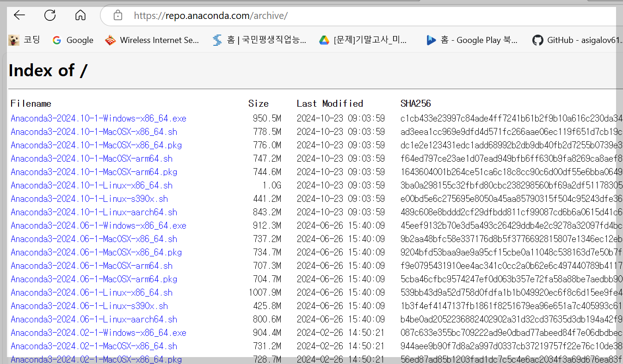
Task: Download Anaconda3-2024.10-1-MacOSX-arm64.sh
Action: coord(92,158)
